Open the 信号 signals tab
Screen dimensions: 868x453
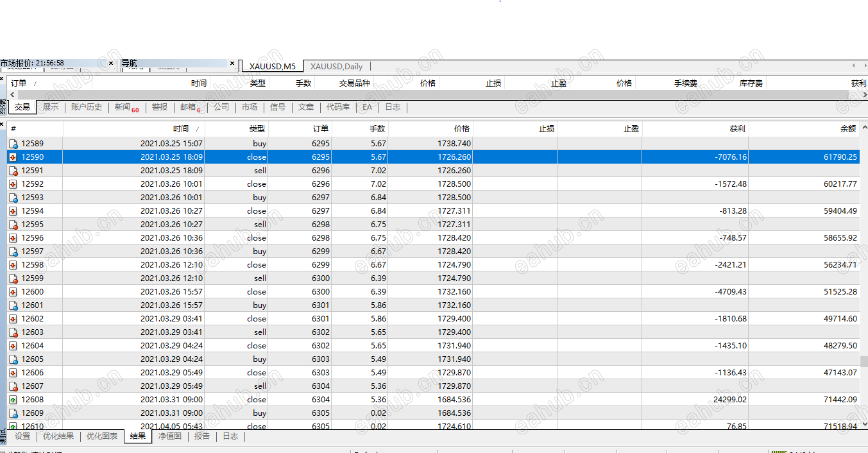click(x=278, y=107)
